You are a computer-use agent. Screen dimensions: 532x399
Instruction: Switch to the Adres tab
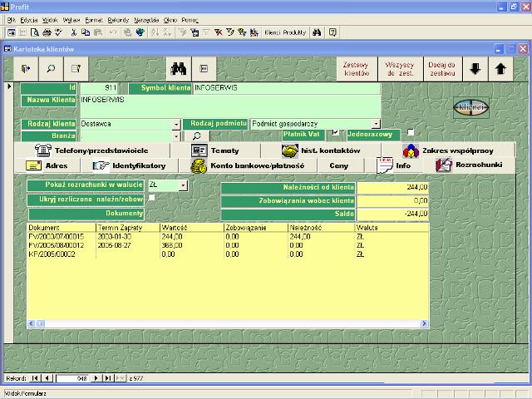[47, 165]
